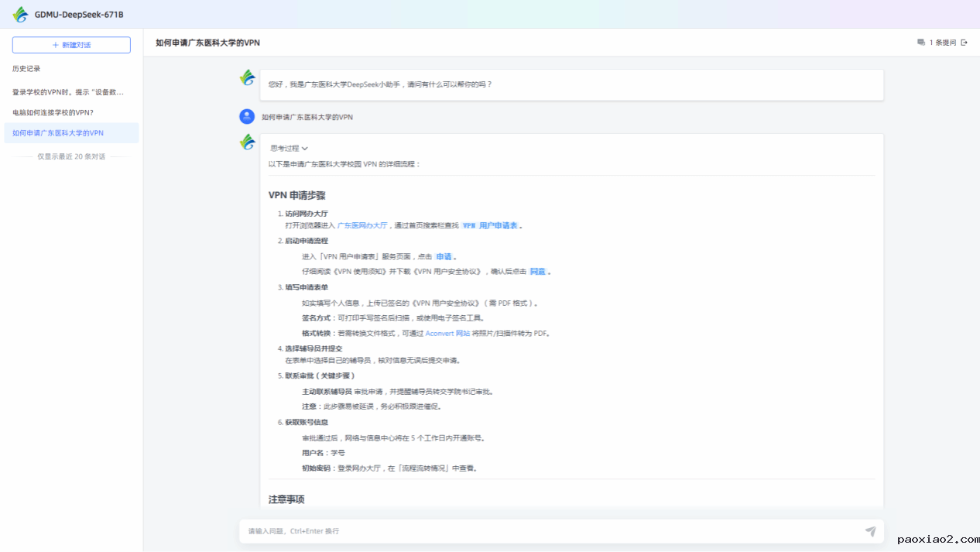This screenshot has height=552, width=980.
Task: Open the Aconvert 网站 link
Action: (447, 334)
